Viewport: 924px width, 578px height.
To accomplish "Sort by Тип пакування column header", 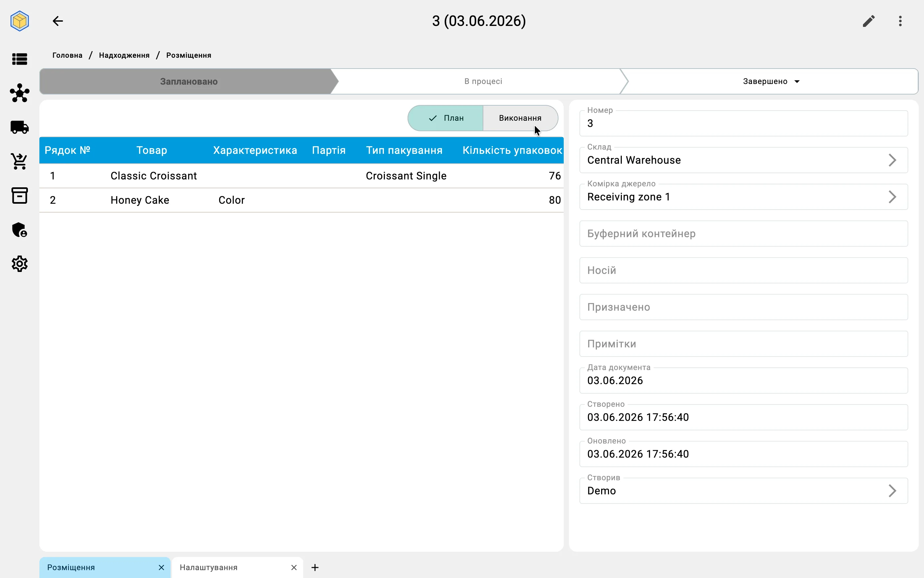I will (x=404, y=150).
